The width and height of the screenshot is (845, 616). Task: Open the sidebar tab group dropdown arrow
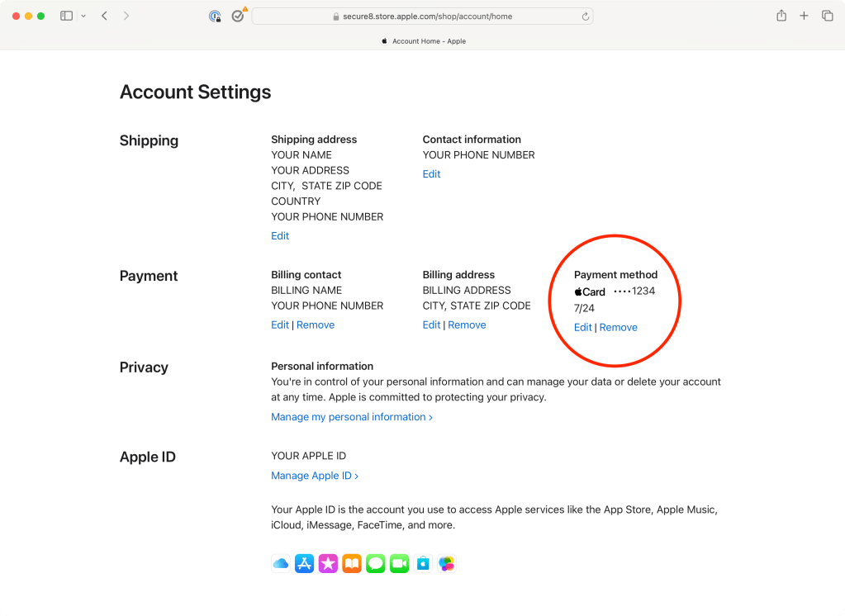pyautogui.click(x=83, y=16)
